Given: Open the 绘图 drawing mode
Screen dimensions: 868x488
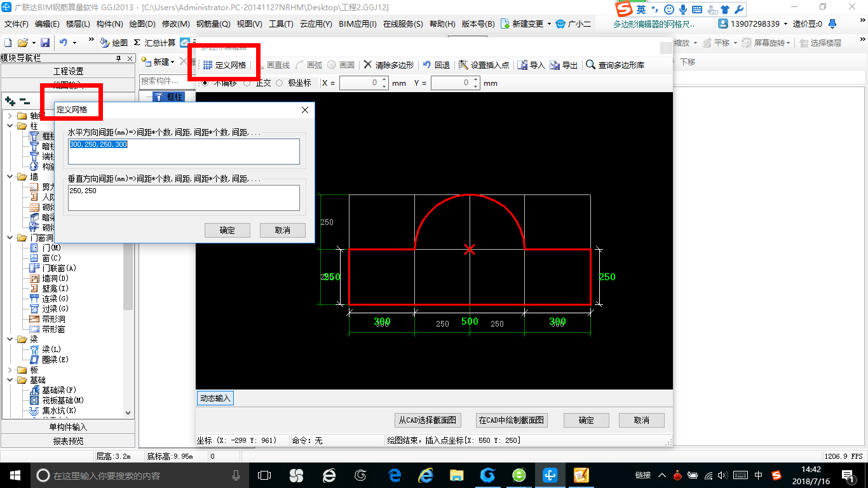Looking at the screenshot, I should tap(114, 43).
